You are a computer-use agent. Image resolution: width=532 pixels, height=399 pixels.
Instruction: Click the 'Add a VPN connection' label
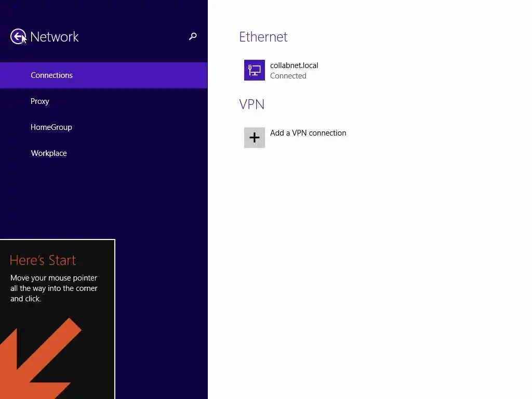click(308, 133)
